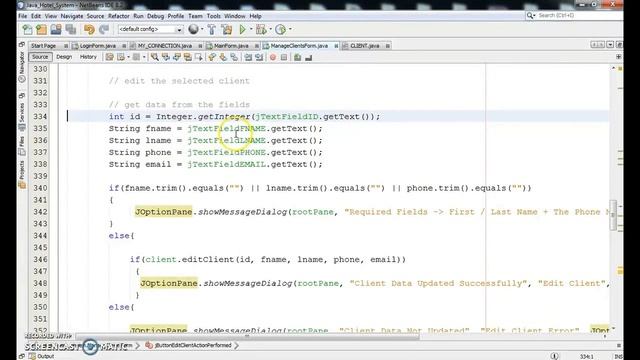Open the Projects side panel
Viewport: 640px width, 360px height.
pyautogui.click(x=22, y=174)
